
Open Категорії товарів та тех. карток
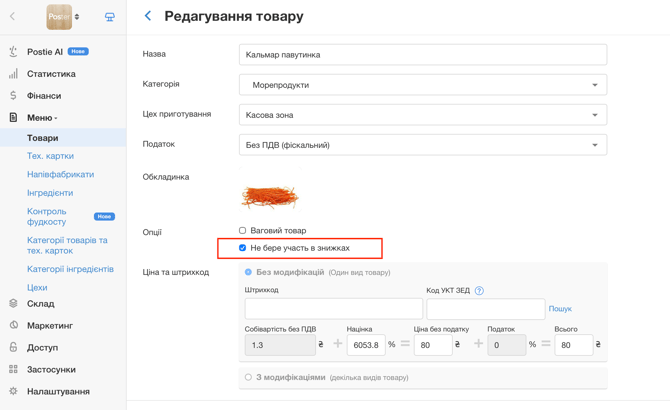67,246
